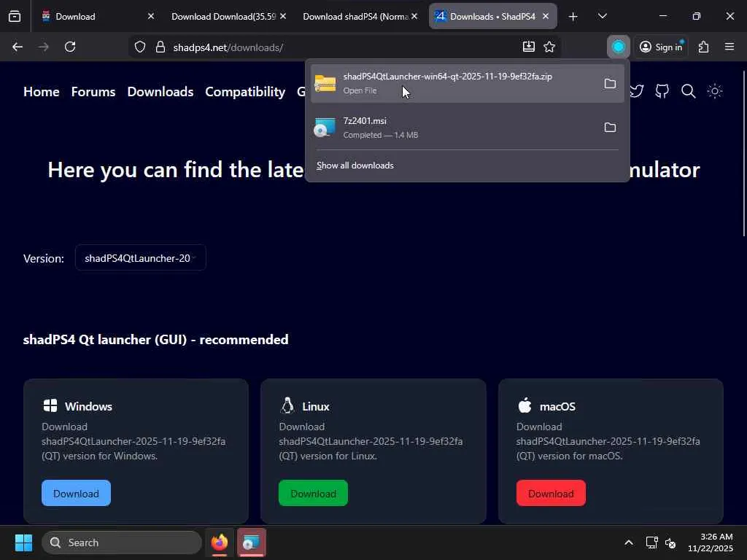Open clock and date panel
Viewport: 747px width, 560px height.
(710, 542)
